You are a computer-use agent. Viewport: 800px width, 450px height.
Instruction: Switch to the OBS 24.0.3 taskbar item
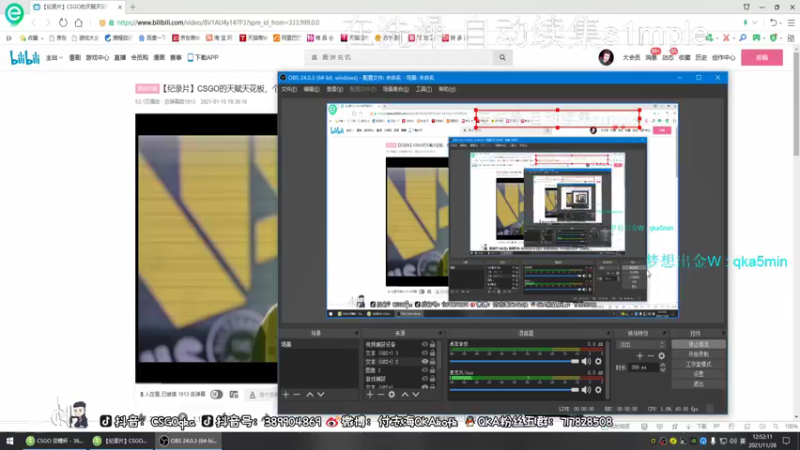pyautogui.click(x=188, y=441)
